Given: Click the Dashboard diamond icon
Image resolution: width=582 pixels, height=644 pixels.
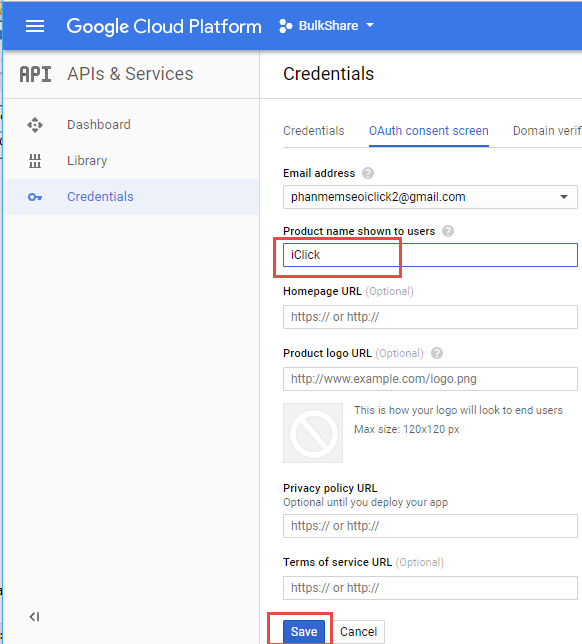Looking at the screenshot, I should (x=35, y=125).
